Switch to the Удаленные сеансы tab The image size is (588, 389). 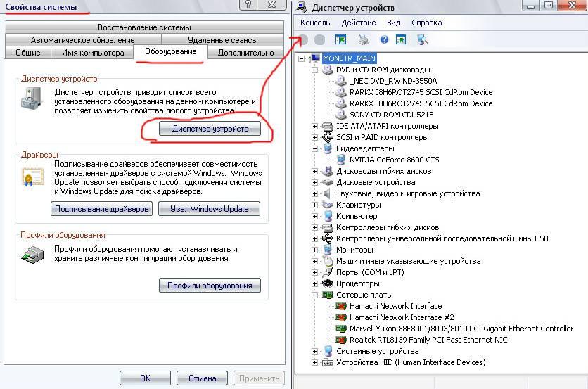[x=223, y=40]
